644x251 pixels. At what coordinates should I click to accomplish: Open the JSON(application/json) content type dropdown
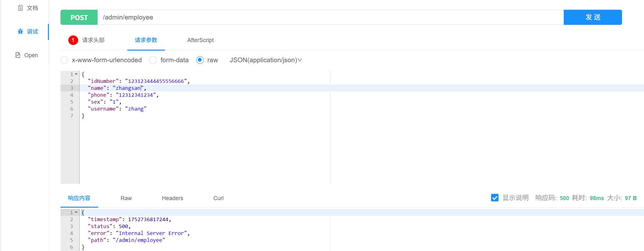265,60
